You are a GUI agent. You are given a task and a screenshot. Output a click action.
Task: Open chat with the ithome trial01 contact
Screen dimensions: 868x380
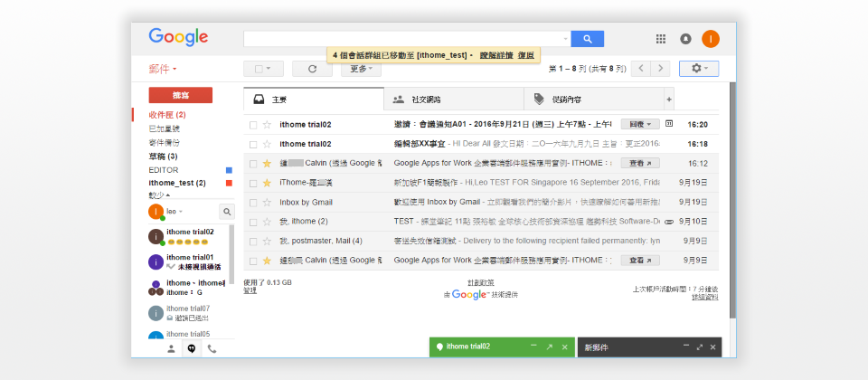(189, 261)
